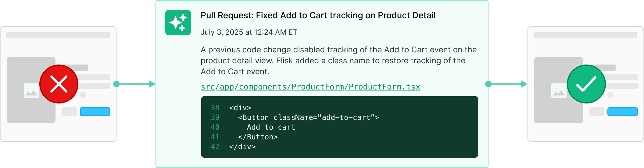The height and width of the screenshot is (168, 644).
Task: Click the gray header bar in left mockup
Action: (58, 35)
